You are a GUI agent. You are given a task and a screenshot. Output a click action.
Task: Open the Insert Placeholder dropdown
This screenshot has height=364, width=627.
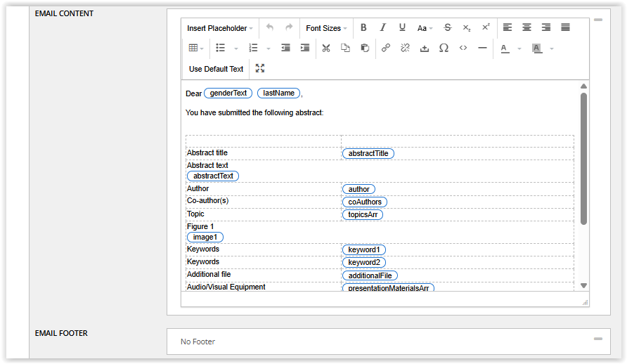tap(220, 28)
